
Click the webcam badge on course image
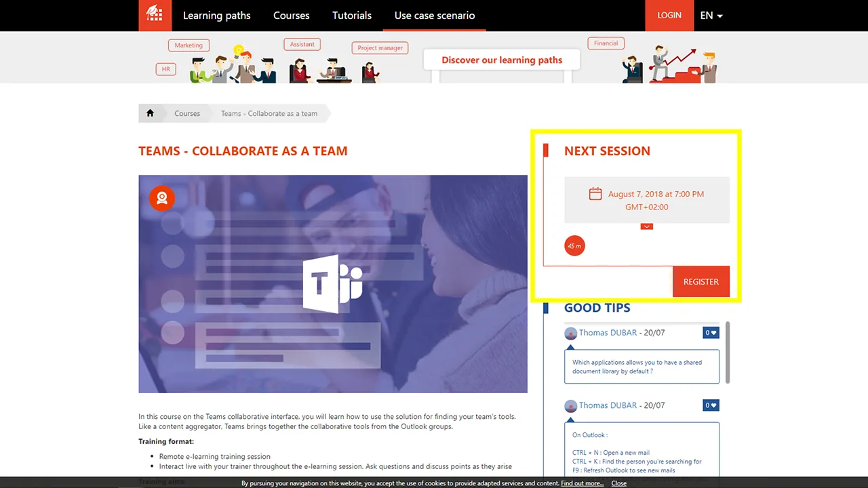[162, 199]
